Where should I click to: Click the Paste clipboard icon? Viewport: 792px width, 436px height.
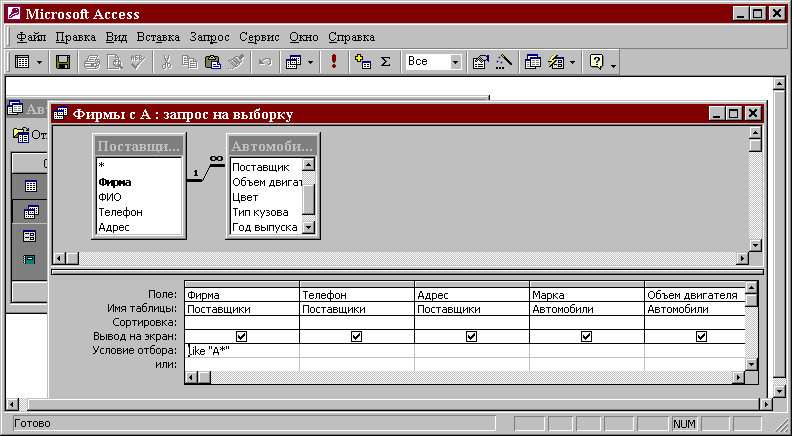pos(213,62)
